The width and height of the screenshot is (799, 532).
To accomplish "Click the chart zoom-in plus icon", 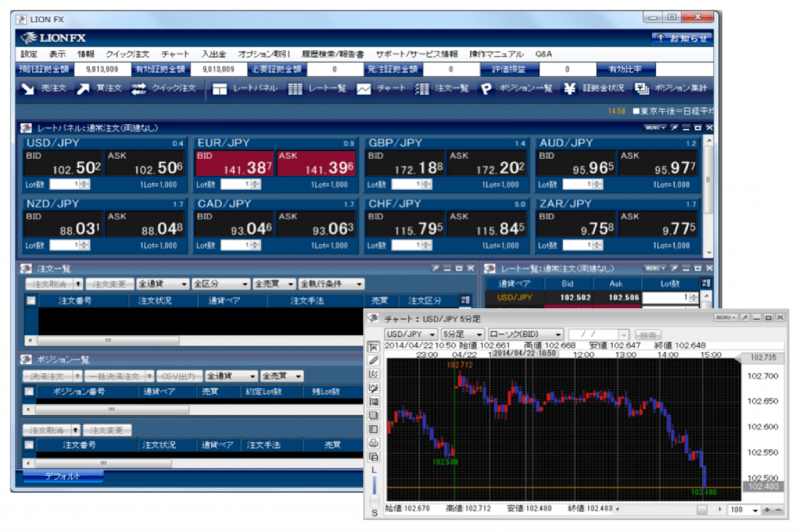I will coord(767,510).
